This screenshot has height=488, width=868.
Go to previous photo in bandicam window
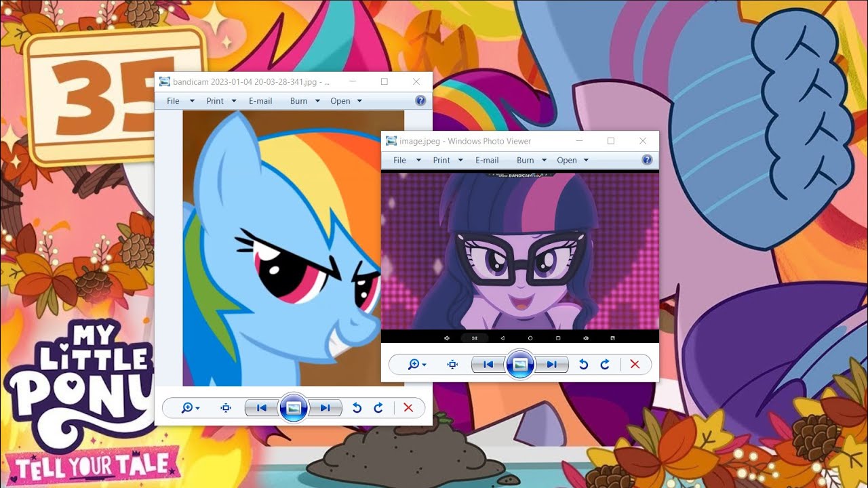click(261, 408)
